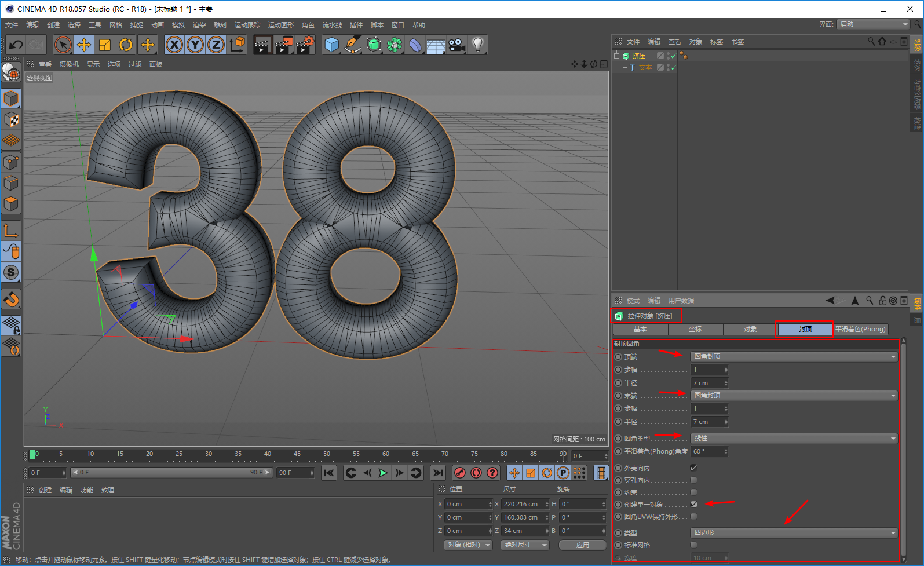
Task: Open the 平滑着色(Phong) tab
Action: (x=860, y=329)
